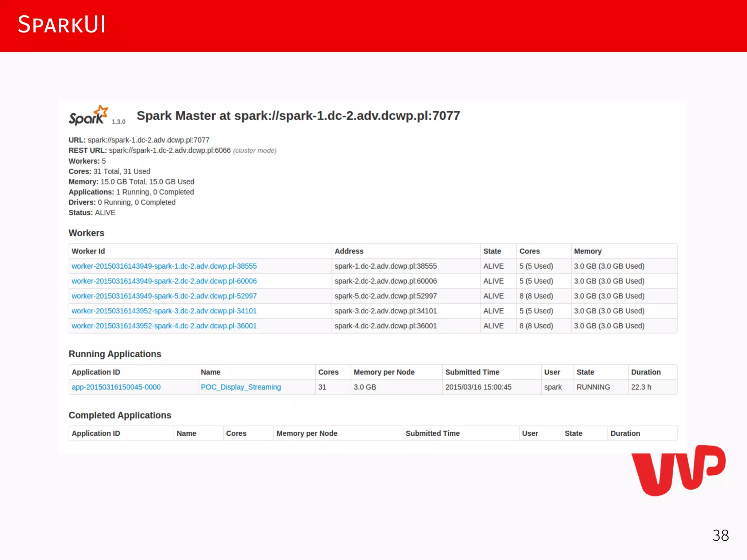Click Running Applications Submitted Time header
Viewport: 747px width, 560px height.
coord(472,372)
